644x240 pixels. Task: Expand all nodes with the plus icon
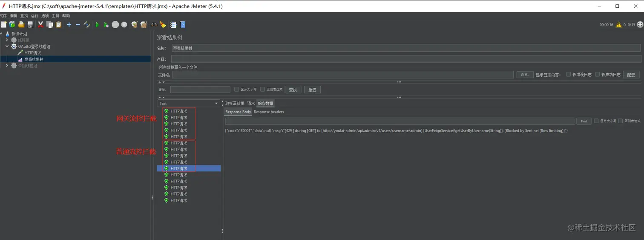coord(69,25)
